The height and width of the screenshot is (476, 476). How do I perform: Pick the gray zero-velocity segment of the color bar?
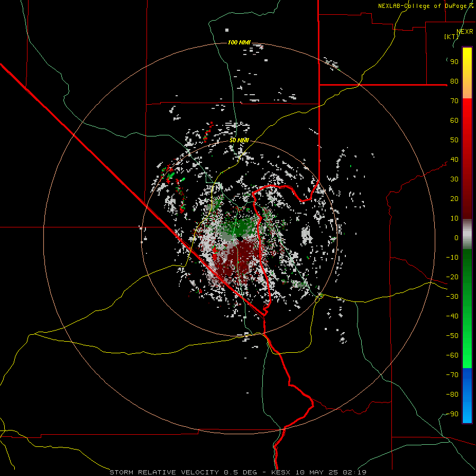pos(467,234)
